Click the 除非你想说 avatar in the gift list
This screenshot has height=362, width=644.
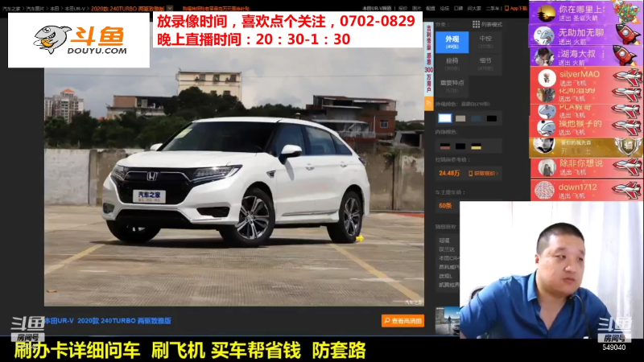coord(547,167)
